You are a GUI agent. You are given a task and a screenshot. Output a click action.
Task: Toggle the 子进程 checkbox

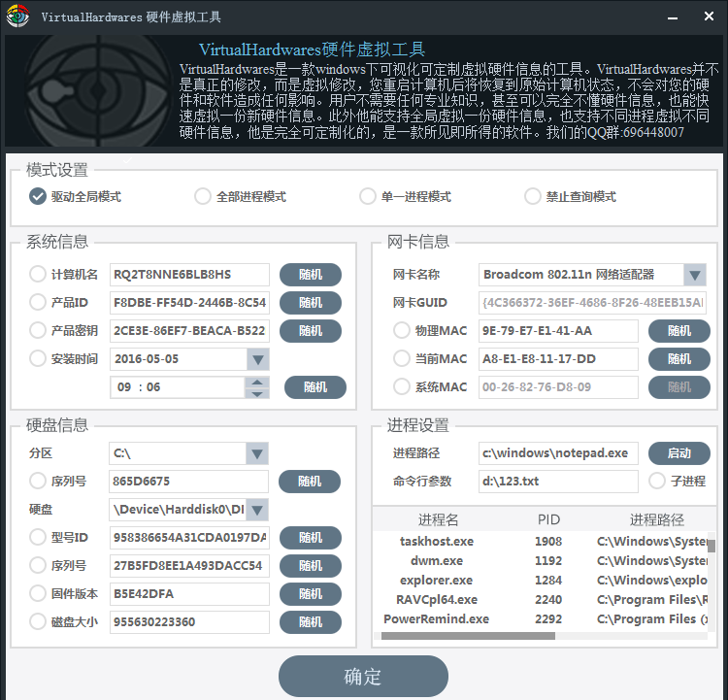657,481
